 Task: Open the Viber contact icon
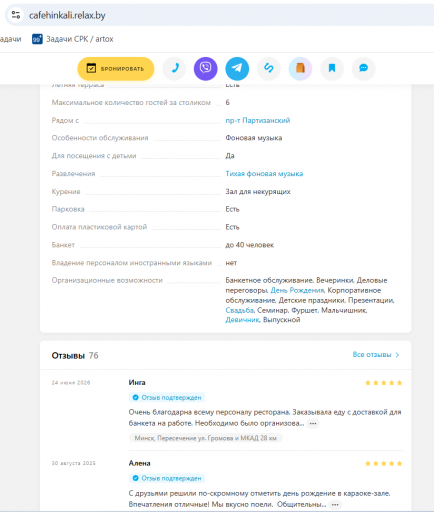pos(206,69)
